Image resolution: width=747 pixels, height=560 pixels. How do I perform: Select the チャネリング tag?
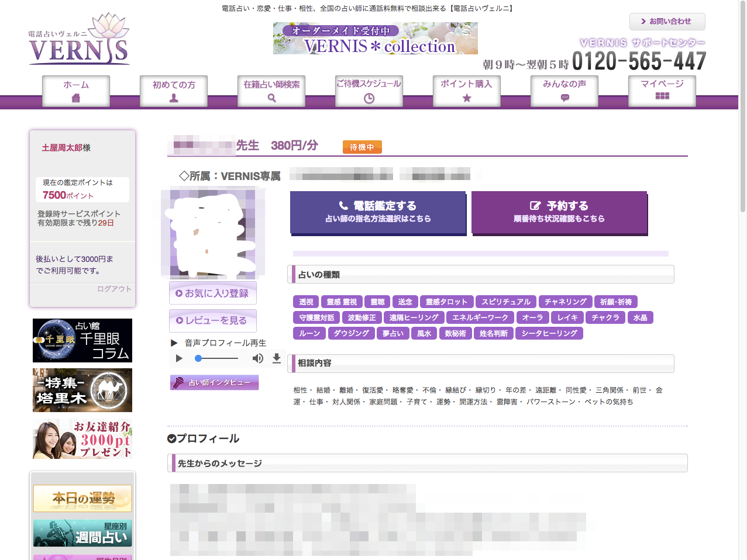(x=566, y=302)
